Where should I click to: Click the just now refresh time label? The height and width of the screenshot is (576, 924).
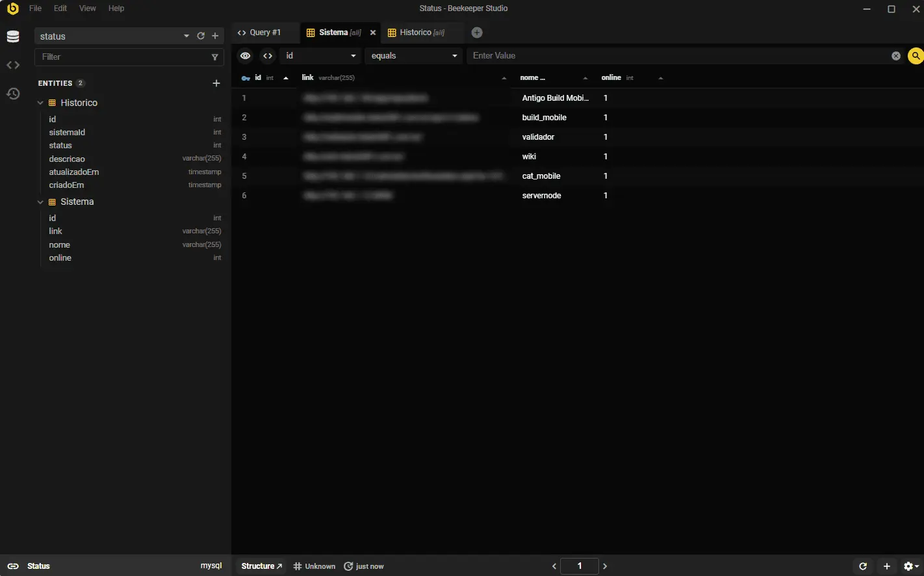370,566
